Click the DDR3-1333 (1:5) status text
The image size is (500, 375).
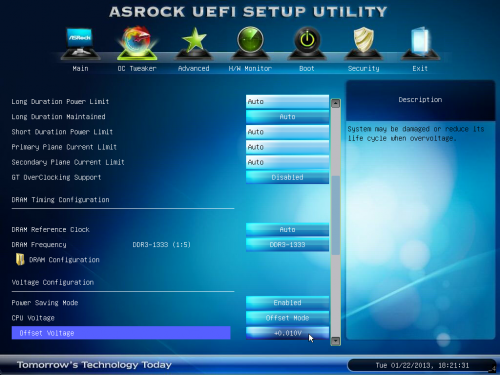point(162,245)
